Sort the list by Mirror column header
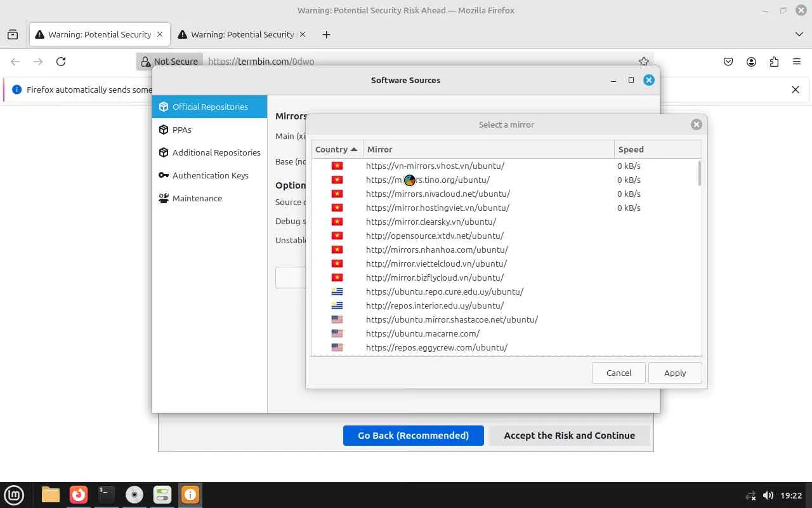 coord(488,149)
